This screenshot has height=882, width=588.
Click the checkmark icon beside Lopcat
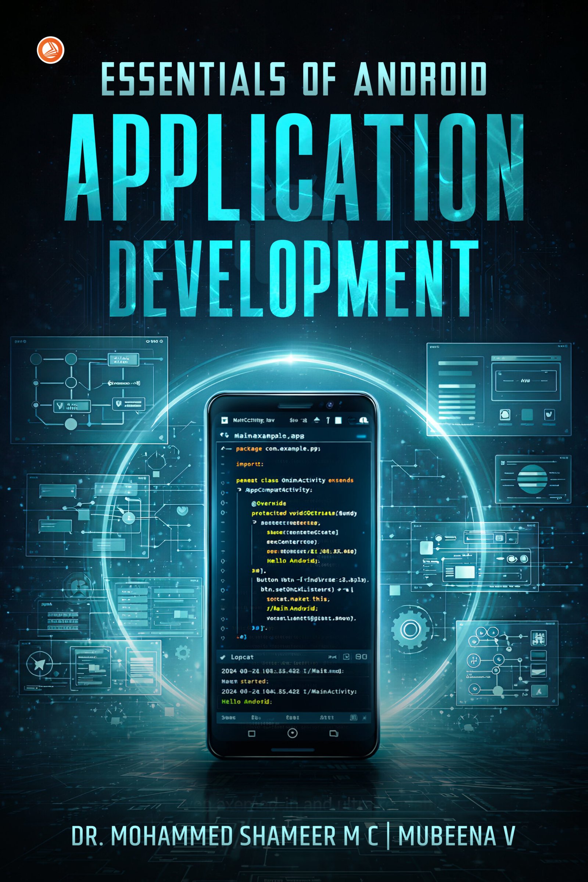pyautogui.click(x=223, y=657)
